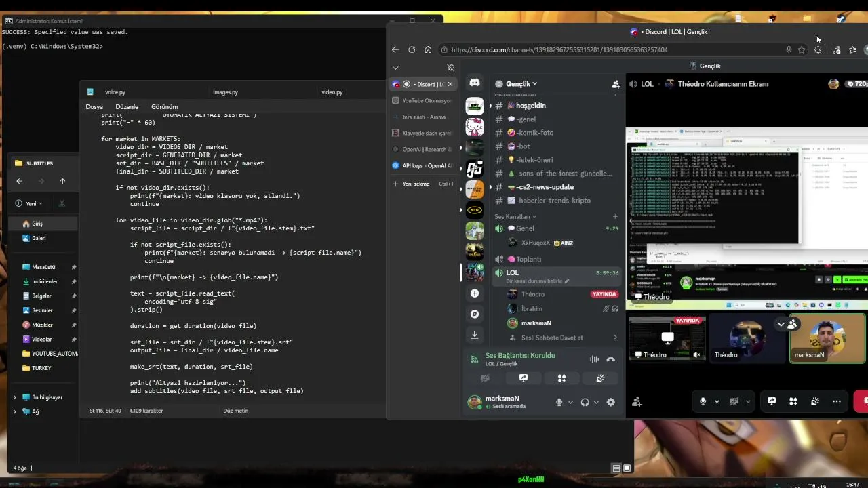Expand the Ağ tree node
The width and height of the screenshot is (868, 488).
click(15, 411)
